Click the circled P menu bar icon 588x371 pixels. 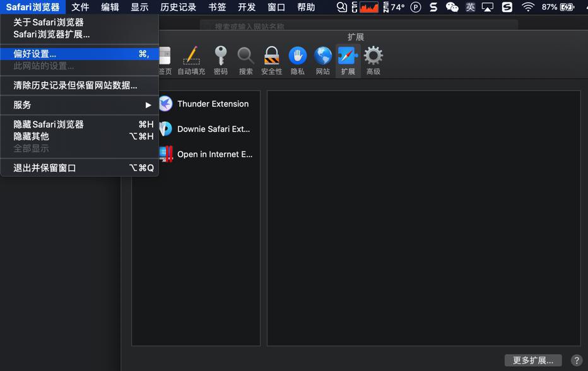tap(416, 7)
